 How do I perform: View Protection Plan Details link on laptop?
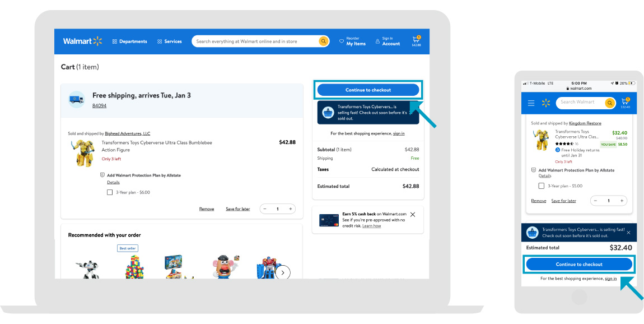pyautogui.click(x=113, y=182)
